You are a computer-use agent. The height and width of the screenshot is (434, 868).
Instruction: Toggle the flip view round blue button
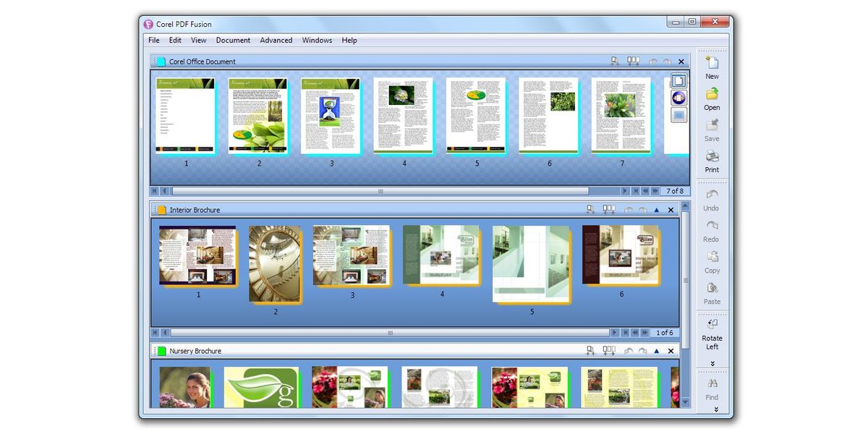pyautogui.click(x=678, y=98)
